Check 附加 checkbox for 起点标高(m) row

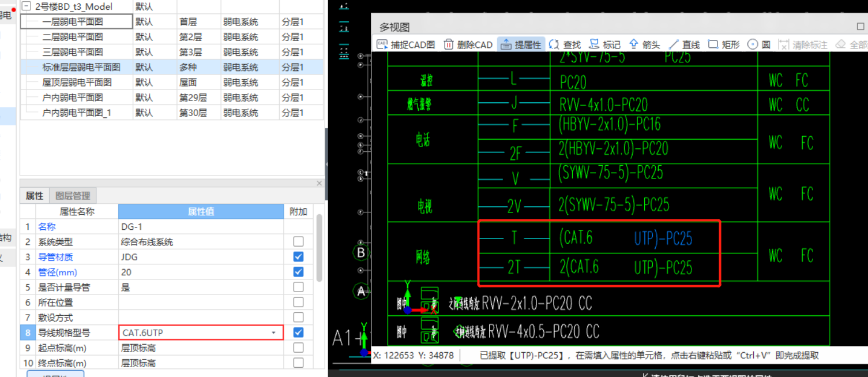coord(298,348)
